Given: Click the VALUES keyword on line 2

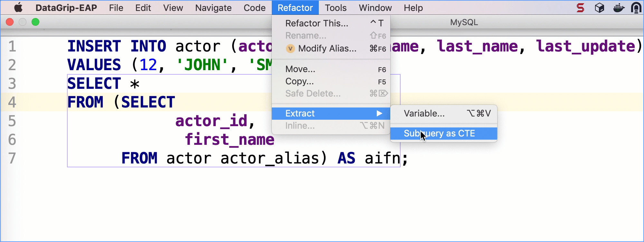Looking at the screenshot, I should click(x=94, y=65).
